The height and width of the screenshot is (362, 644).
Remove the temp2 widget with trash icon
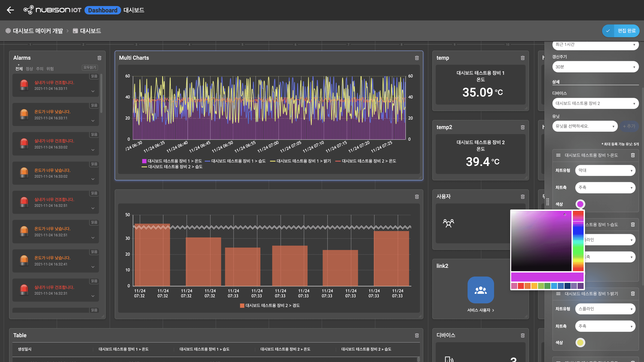[x=523, y=127]
